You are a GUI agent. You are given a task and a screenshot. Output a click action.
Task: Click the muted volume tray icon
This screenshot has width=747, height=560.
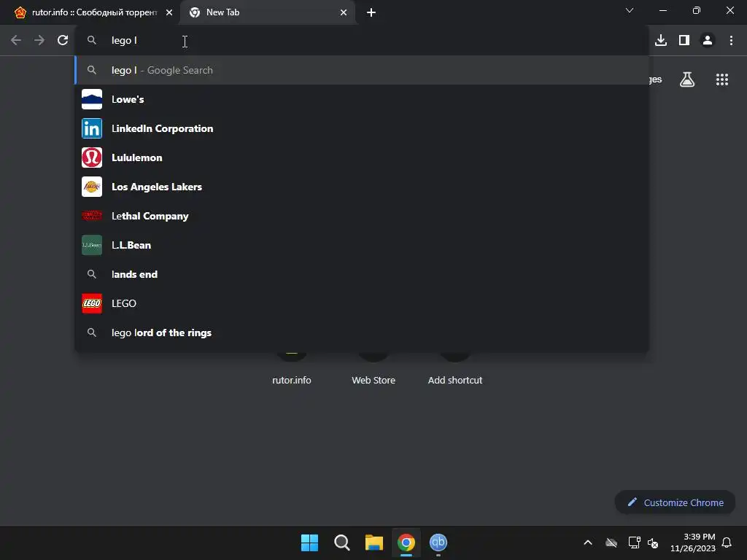(653, 542)
